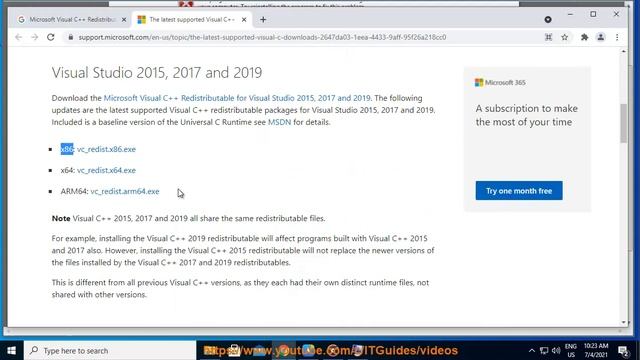
Task: Select the latest supported Visual C++ tab
Action: pyautogui.click(x=192, y=20)
